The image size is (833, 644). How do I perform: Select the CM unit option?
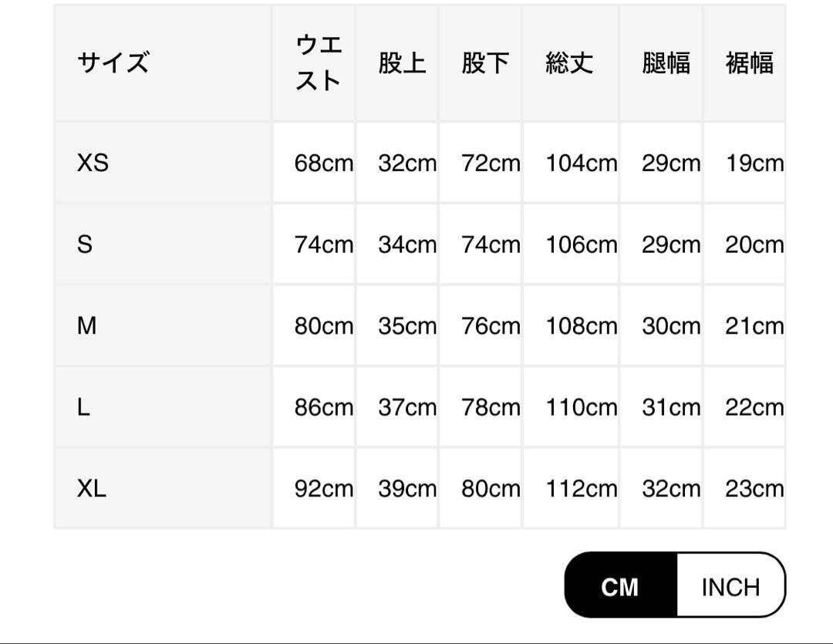[x=620, y=585]
